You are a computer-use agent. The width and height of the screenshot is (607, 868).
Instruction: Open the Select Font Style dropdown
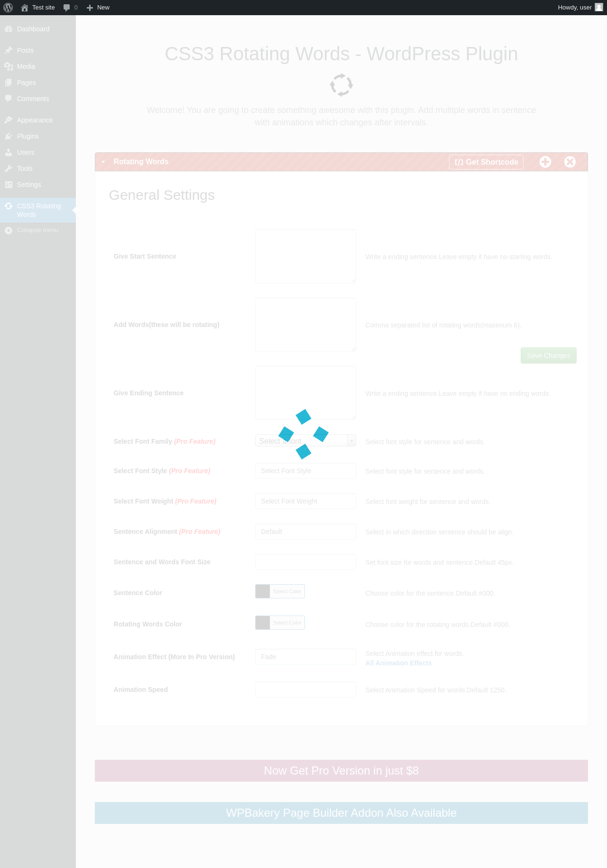305,471
